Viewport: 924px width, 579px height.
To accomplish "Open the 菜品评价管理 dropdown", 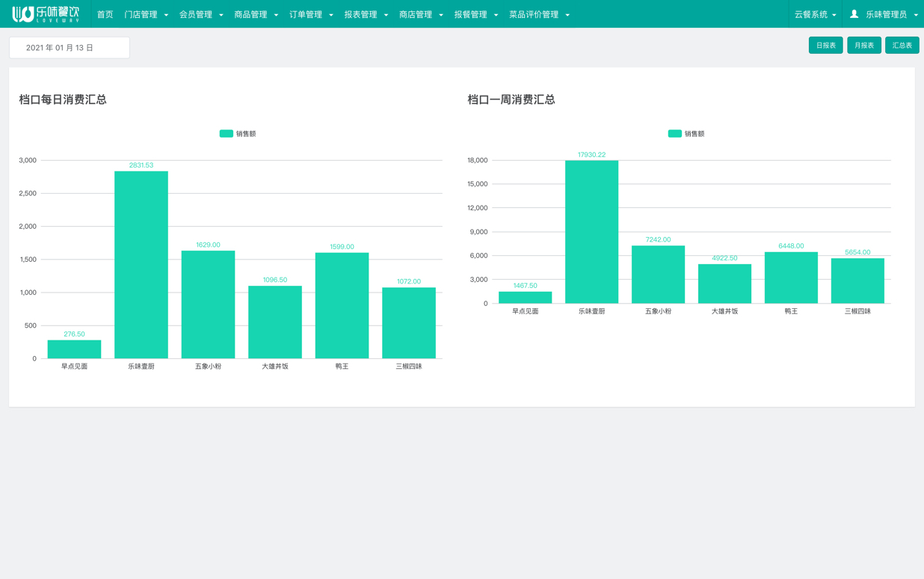I will 540,14.
